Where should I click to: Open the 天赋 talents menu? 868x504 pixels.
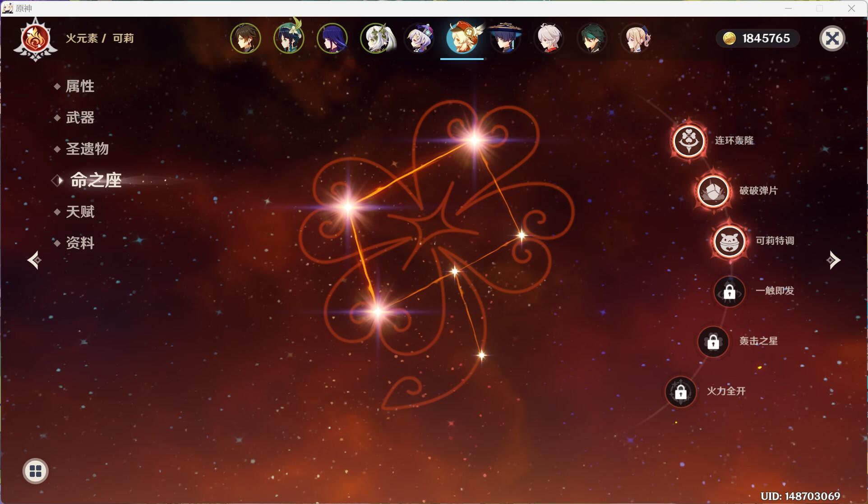pyautogui.click(x=79, y=211)
